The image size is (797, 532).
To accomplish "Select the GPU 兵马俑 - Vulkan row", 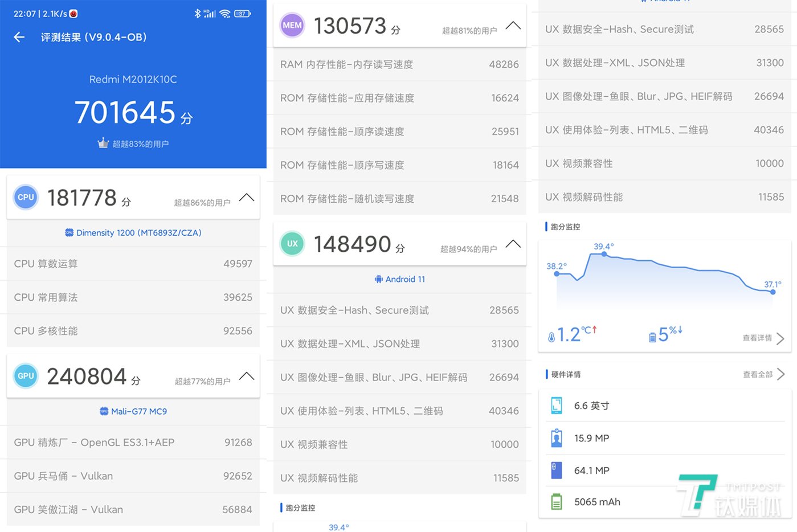I will [133, 476].
